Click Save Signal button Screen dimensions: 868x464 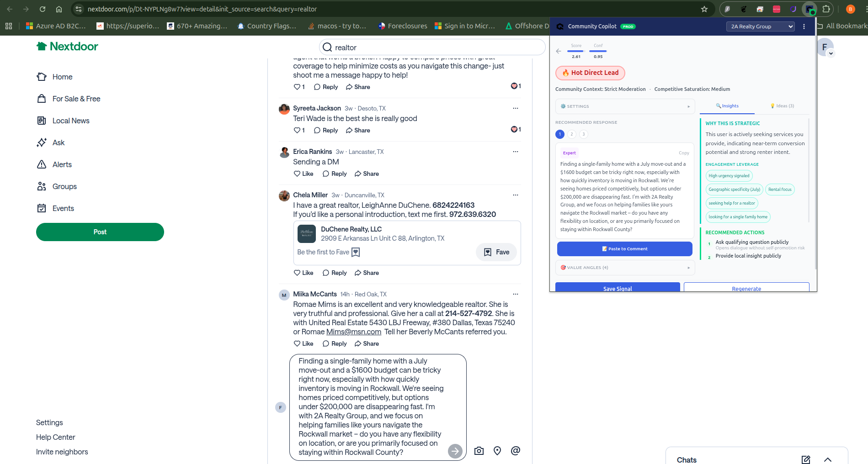pyautogui.click(x=618, y=287)
